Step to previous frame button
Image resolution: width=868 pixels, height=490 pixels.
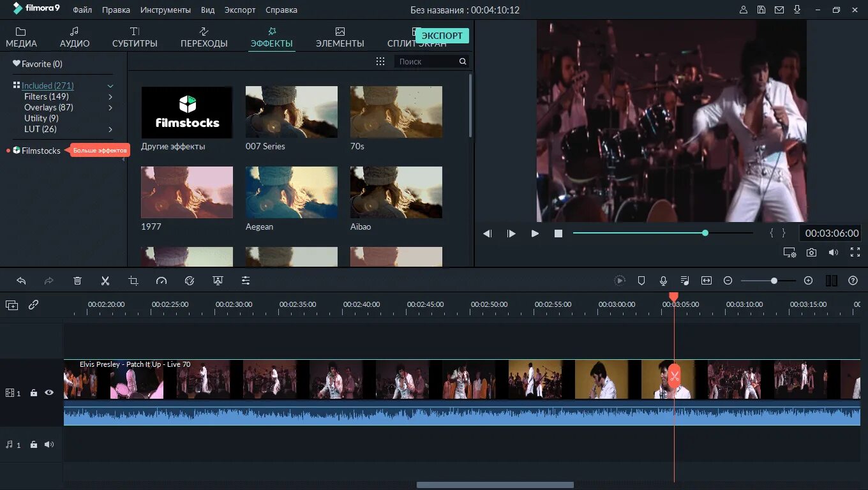(x=487, y=234)
